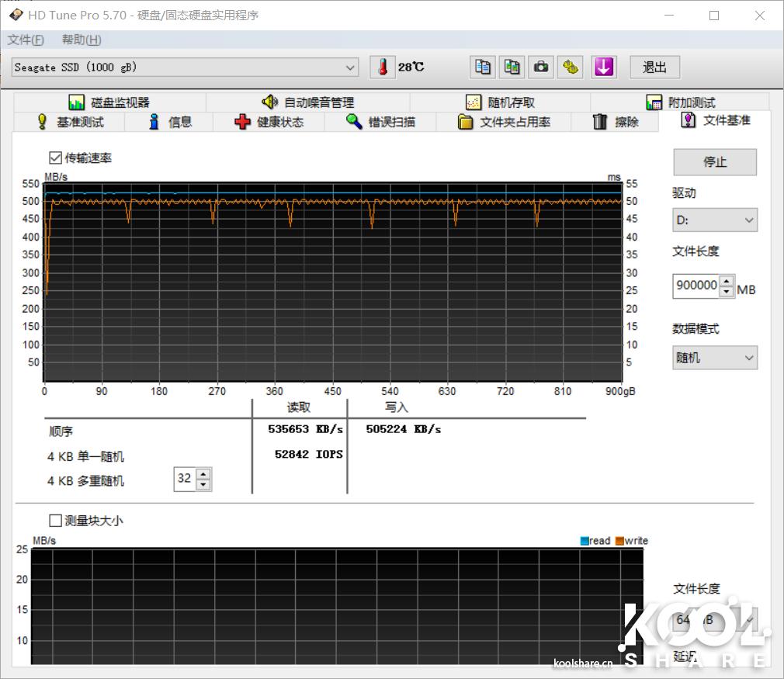Click the 擦除 erase trash icon
The image size is (784, 679).
click(x=600, y=121)
